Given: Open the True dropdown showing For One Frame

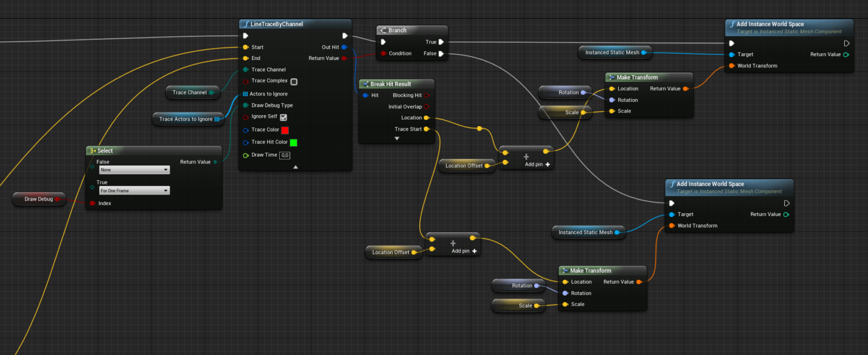Looking at the screenshot, I should [x=134, y=191].
